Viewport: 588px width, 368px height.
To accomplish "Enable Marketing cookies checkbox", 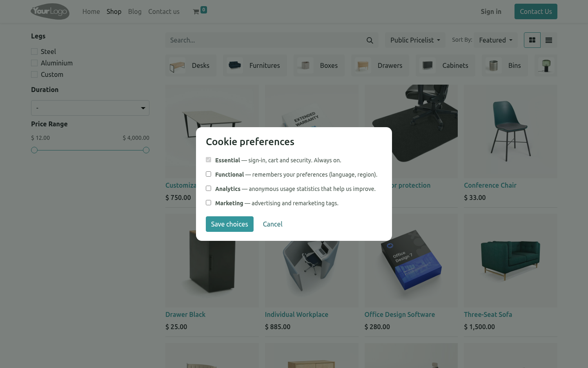I will click(x=208, y=203).
